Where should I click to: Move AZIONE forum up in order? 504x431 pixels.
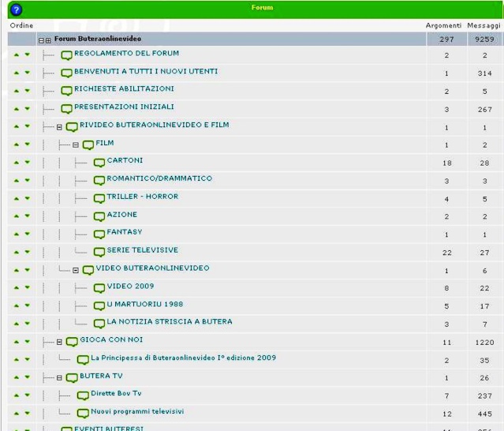pos(17,216)
